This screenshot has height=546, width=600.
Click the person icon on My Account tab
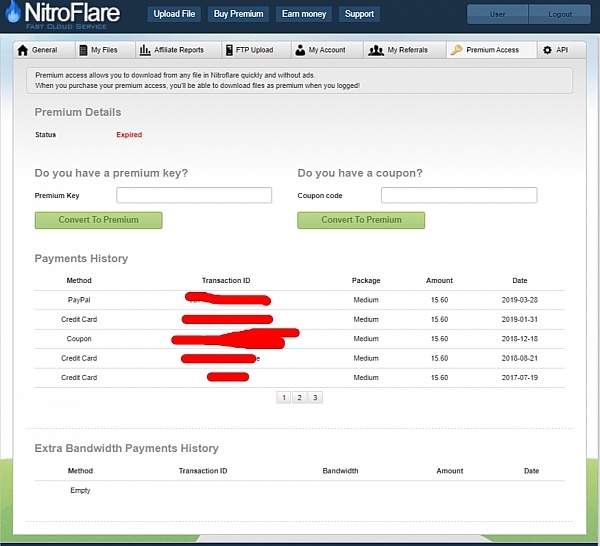click(x=300, y=50)
